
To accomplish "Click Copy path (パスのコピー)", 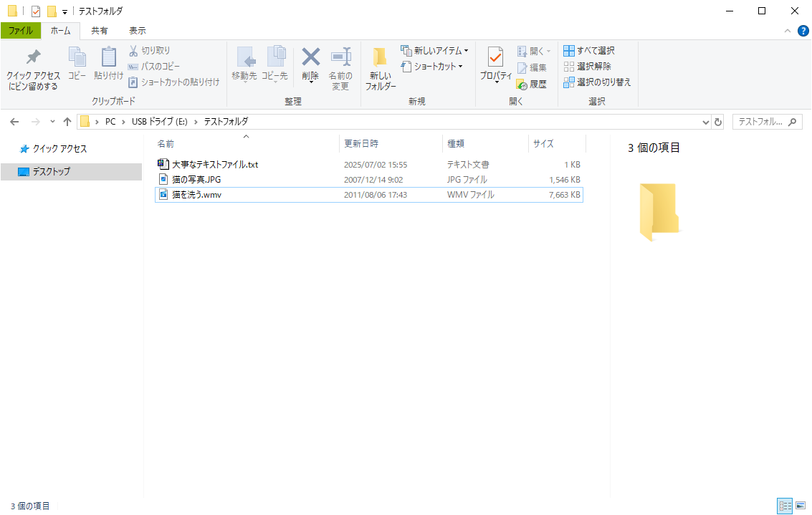I will click(154, 66).
